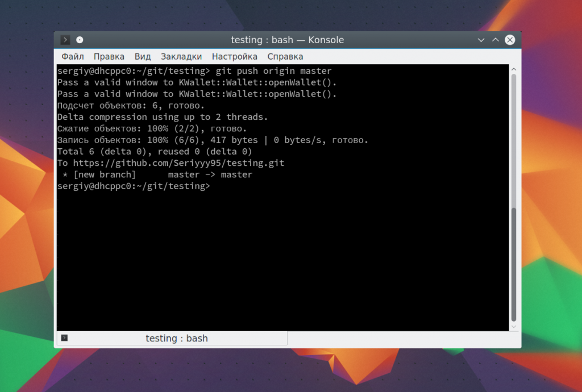Open the Вид menu

tap(143, 57)
